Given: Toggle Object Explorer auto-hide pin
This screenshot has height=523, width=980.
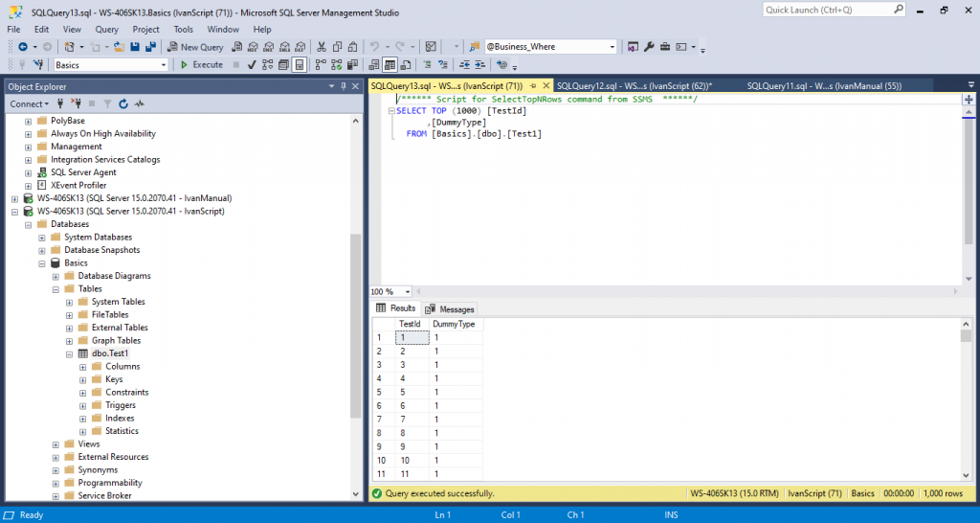Looking at the screenshot, I should pos(344,86).
